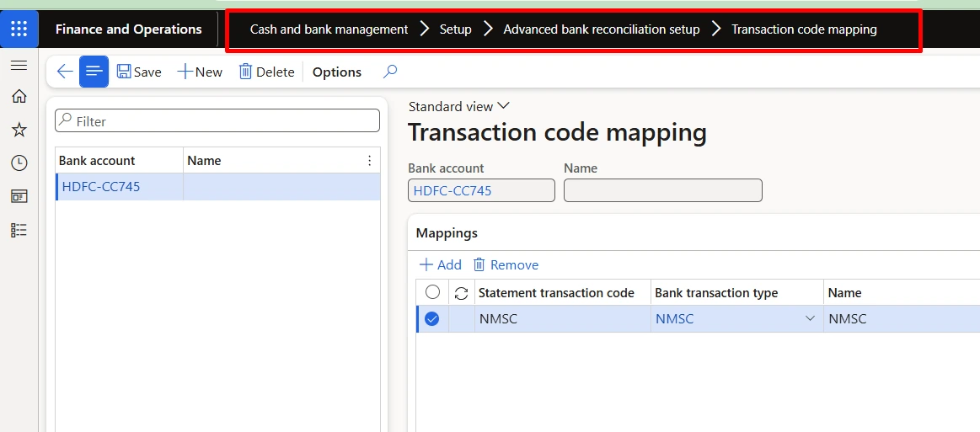This screenshot has width=980, height=432.
Task: Save the record
Action: tap(139, 72)
